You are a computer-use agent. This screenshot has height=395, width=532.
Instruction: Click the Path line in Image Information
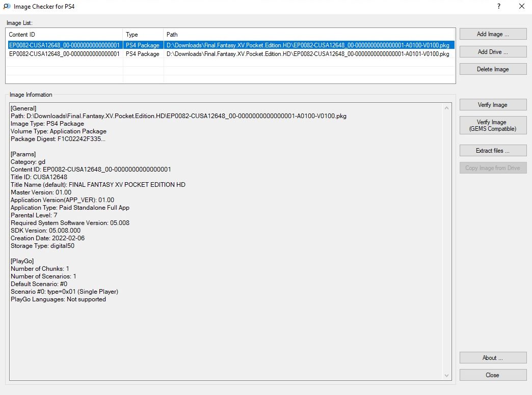pyautogui.click(x=178, y=116)
